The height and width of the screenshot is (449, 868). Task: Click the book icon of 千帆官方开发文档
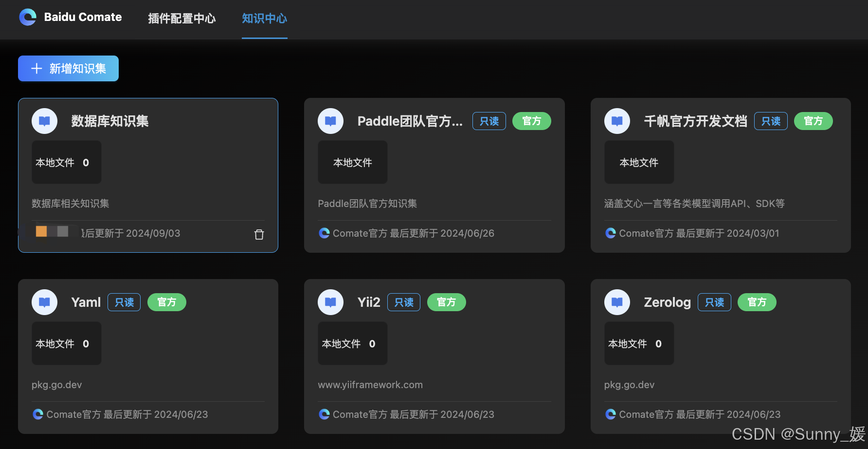pos(617,121)
